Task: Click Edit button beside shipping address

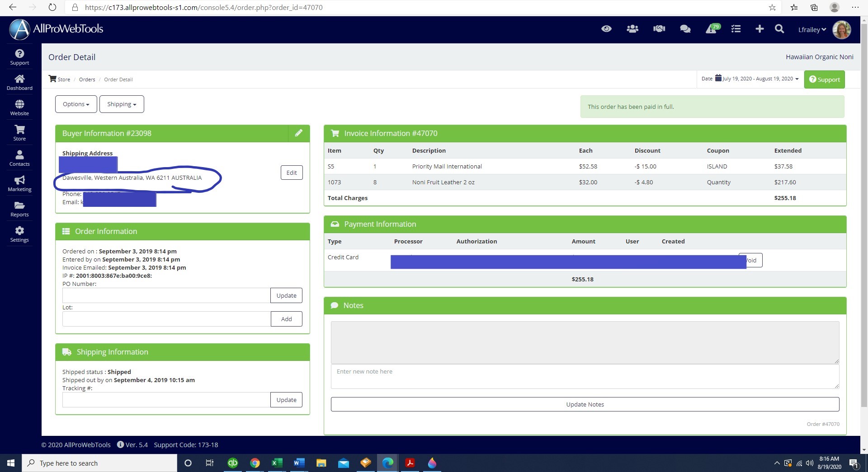Action: (292, 173)
